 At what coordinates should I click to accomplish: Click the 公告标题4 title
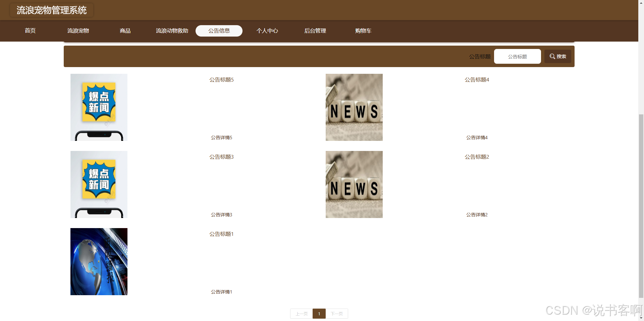coord(477,80)
